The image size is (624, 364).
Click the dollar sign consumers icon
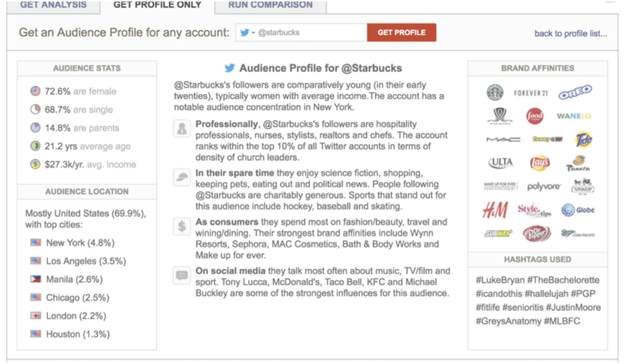tap(182, 227)
